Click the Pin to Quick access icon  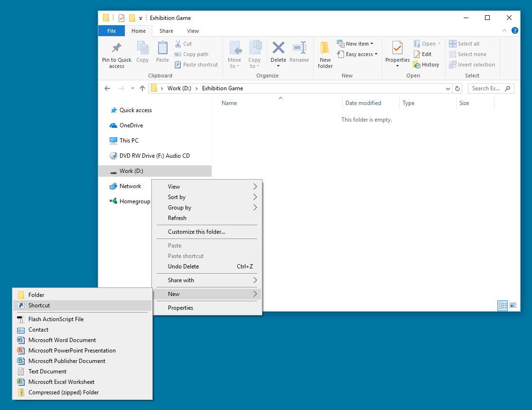coord(117,48)
